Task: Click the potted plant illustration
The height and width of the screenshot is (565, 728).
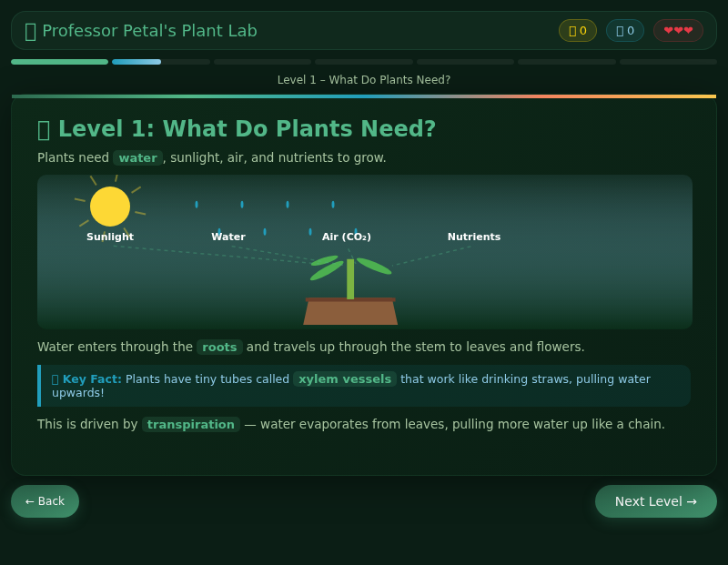Action: point(350,291)
